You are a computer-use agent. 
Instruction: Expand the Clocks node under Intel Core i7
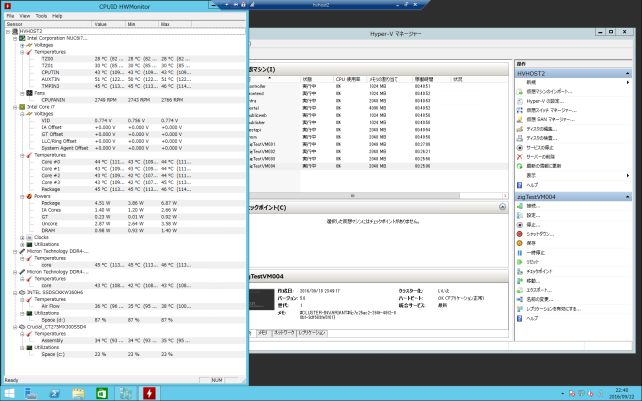coord(24,236)
